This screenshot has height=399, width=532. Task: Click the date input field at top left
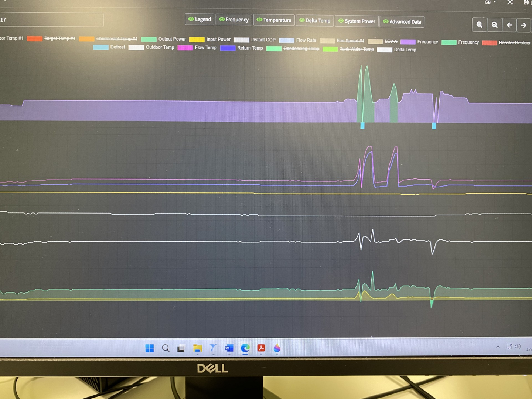coord(52,20)
